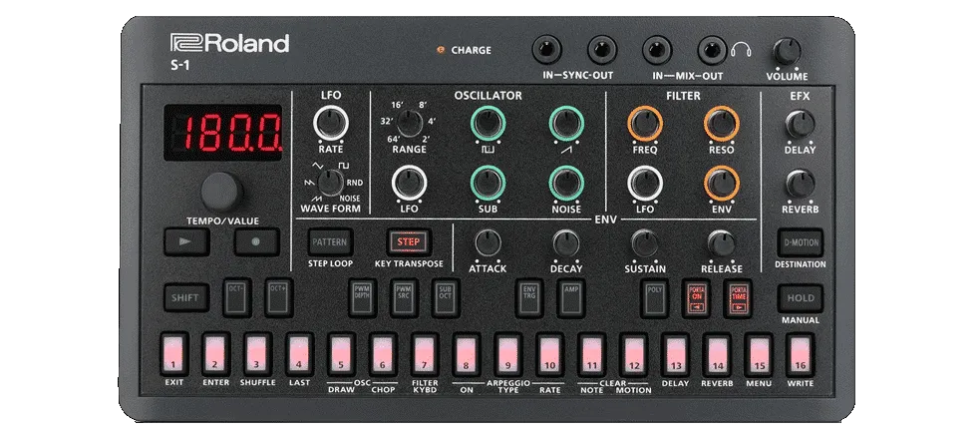980x436 pixels.
Task: Click the red LED display showing 180.0
Action: pos(223,133)
